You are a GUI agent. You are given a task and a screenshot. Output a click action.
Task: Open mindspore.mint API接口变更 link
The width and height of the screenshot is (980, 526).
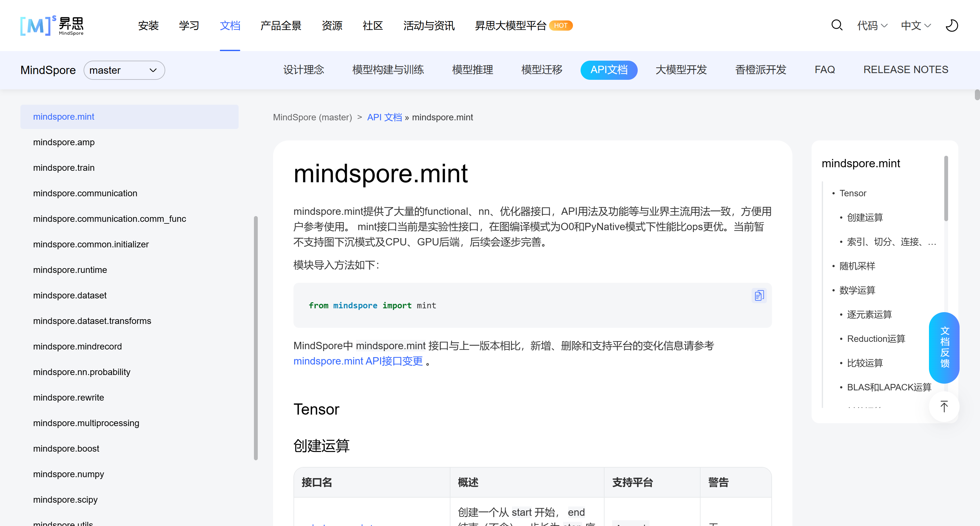pos(358,361)
